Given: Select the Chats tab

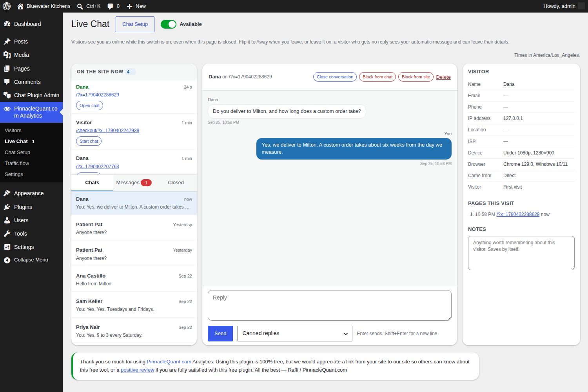Looking at the screenshot, I should click(x=92, y=183).
